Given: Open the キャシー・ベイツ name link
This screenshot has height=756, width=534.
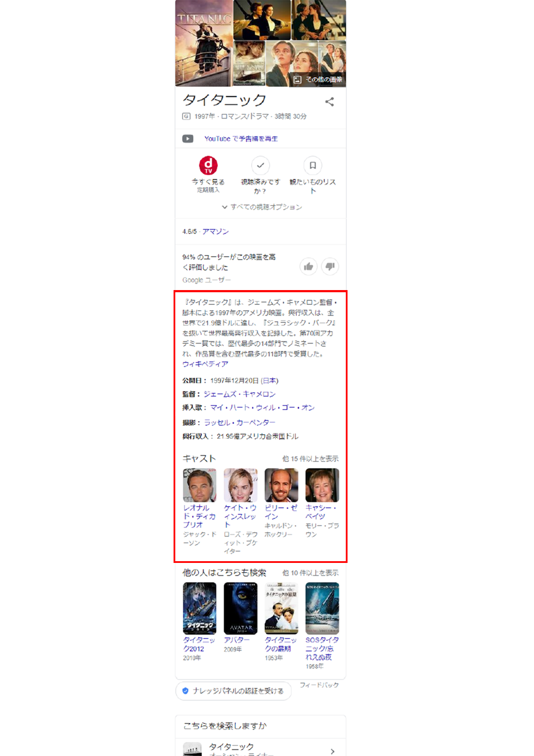Looking at the screenshot, I should [321, 512].
